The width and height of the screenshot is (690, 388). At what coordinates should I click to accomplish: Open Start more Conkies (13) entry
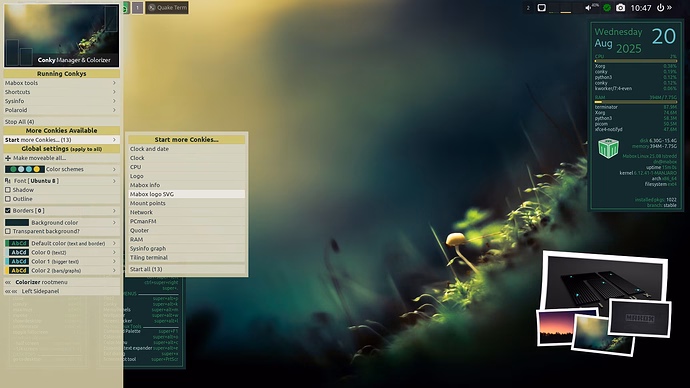(62, 140)
